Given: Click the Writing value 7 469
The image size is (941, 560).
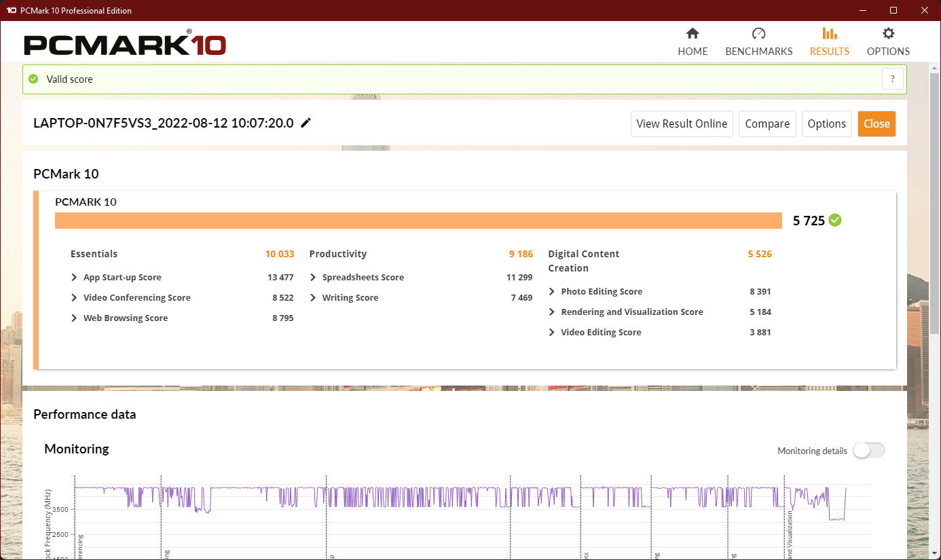Looking at the screenshot, I should [521, 297].
